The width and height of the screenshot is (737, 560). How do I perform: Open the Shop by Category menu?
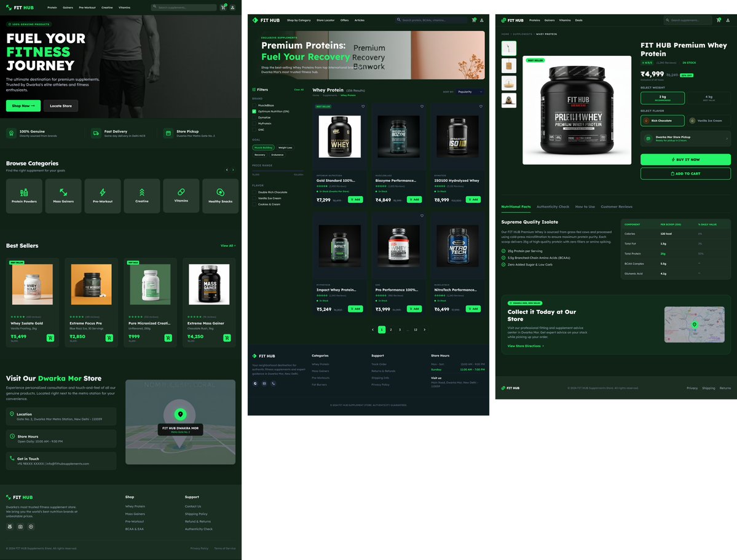tap(299, 20)
